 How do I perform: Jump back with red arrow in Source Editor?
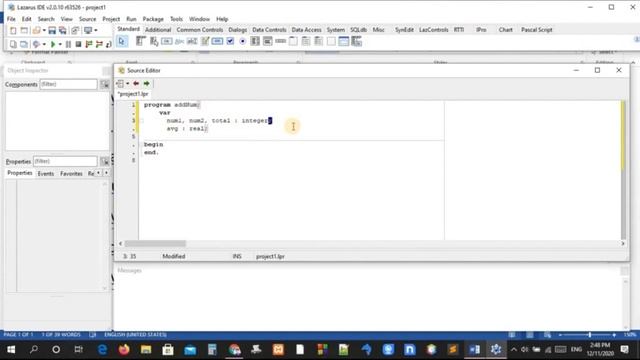click(x=136, y=84)
